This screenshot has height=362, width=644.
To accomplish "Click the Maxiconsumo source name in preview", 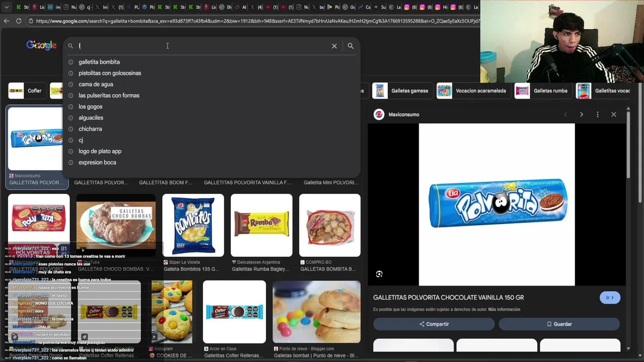I will click(404, 115).
